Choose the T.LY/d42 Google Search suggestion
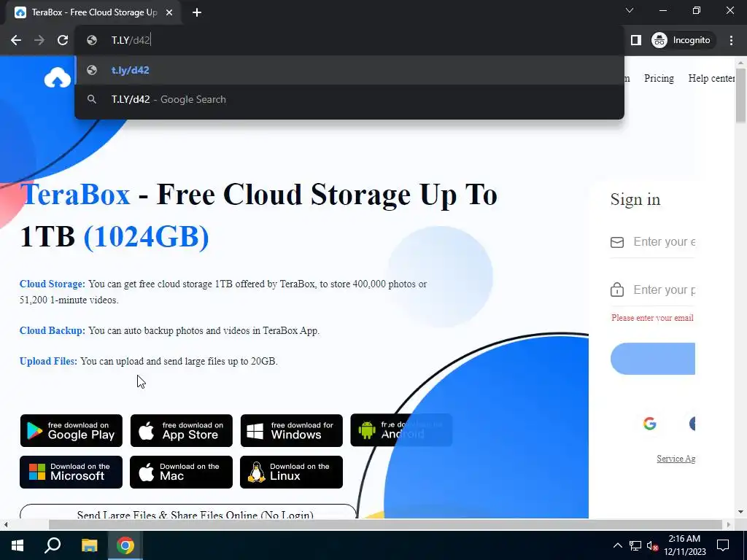The image size is (747, 560). pos(349,99)
